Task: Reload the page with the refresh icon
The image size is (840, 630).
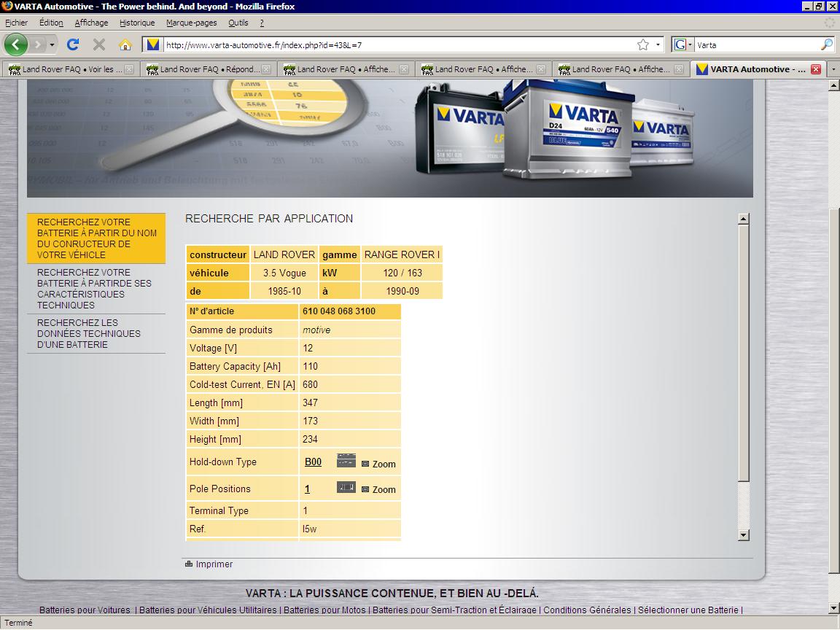Action: click(73, 44)
